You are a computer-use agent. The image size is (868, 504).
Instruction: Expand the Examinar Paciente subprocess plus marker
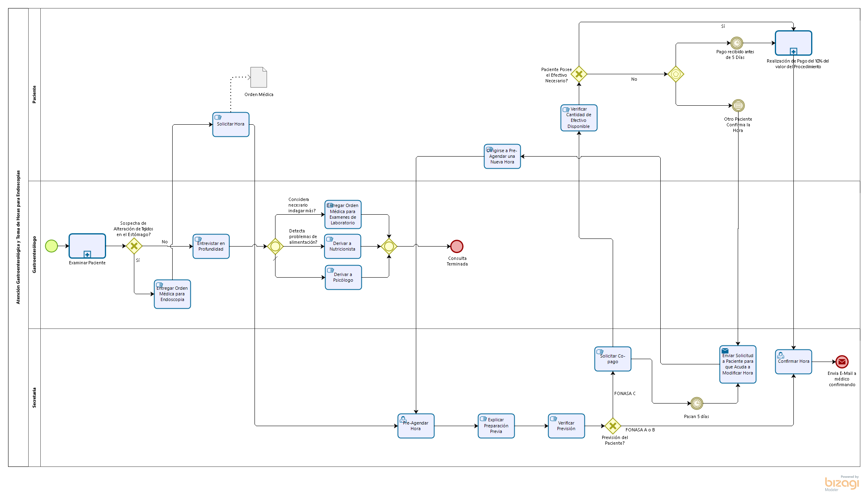(87, 254)
